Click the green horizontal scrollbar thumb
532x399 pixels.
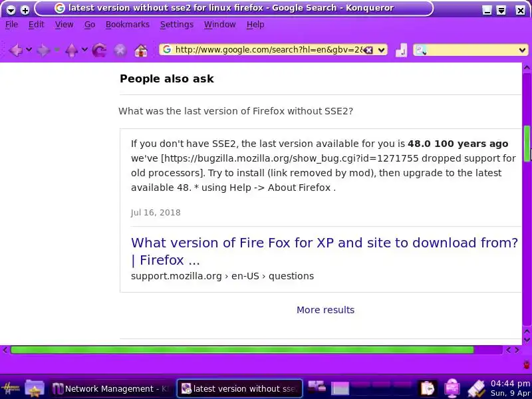(242, 350)
